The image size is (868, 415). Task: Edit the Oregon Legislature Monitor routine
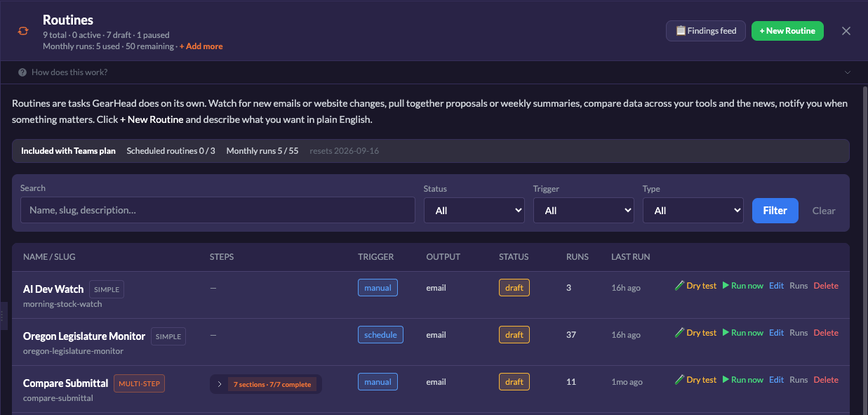point(776,333)
